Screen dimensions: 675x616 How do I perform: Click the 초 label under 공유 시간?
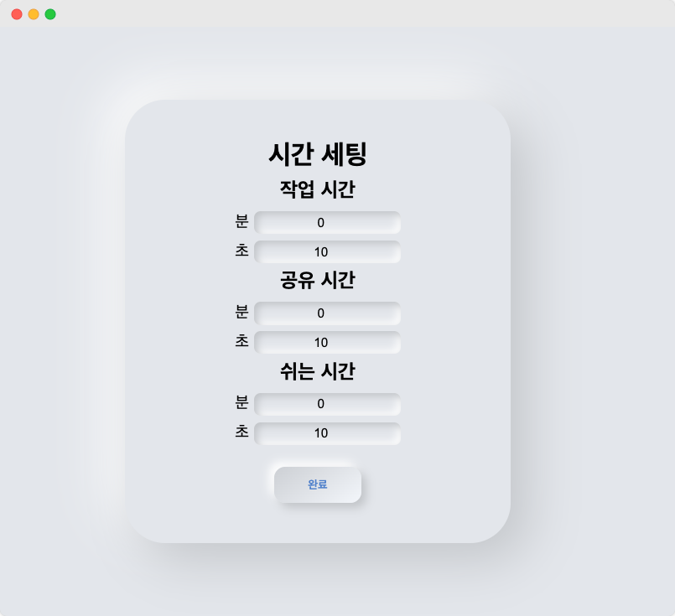point(242,341)
